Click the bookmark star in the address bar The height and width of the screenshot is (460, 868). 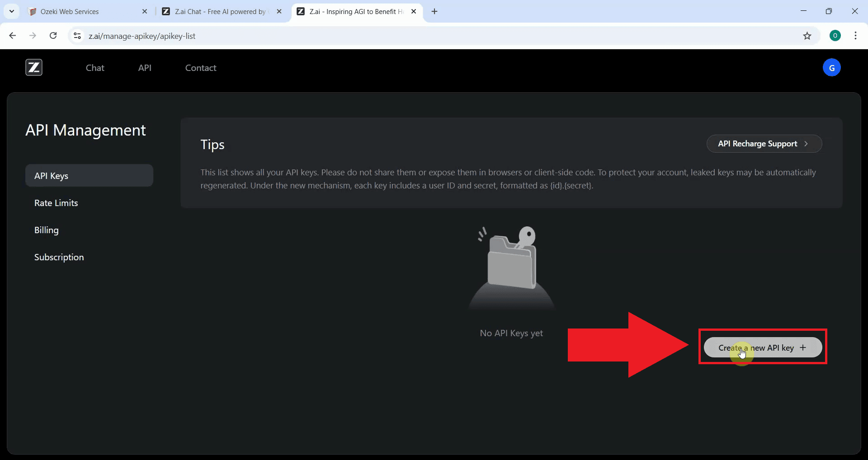coord(807,36)
